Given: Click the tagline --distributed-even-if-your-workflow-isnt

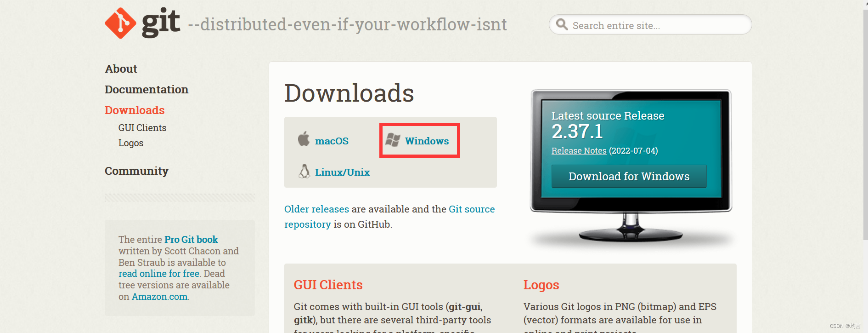Looking at the screenshot, I should 348,24.
